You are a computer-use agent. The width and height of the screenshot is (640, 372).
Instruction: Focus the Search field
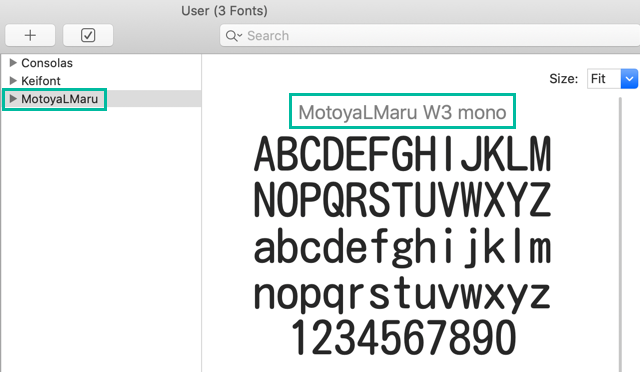(x=430, y=36)
